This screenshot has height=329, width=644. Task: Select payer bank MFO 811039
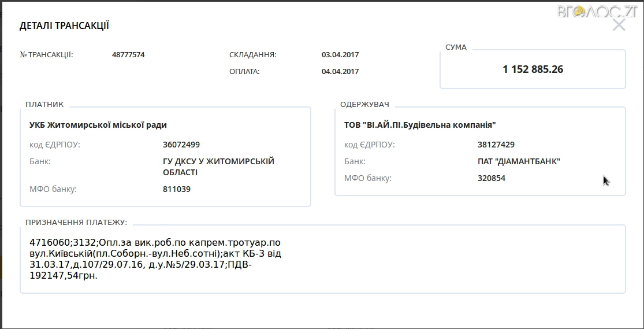coord(177,189)
